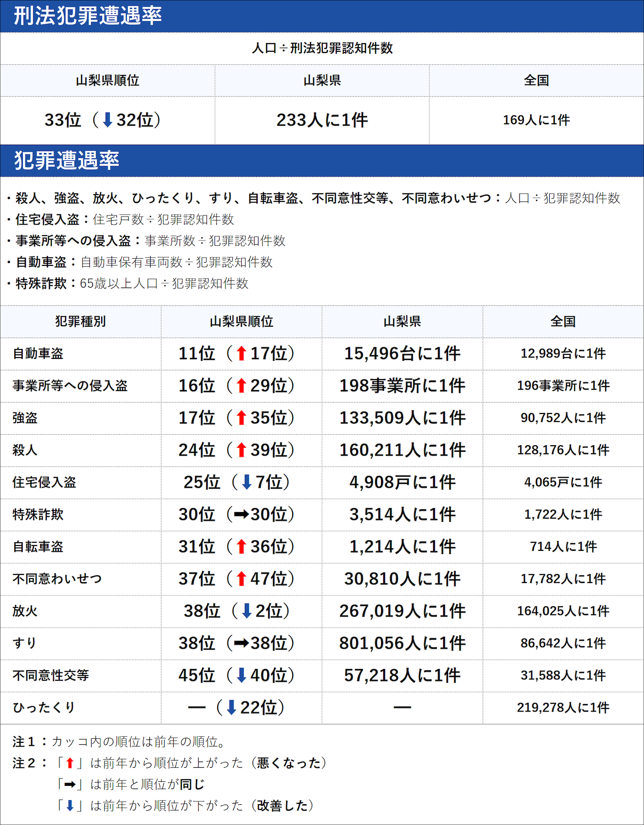
Task: Click the red up arrow in 不同意わいせつ row
Action: [241, 579]
